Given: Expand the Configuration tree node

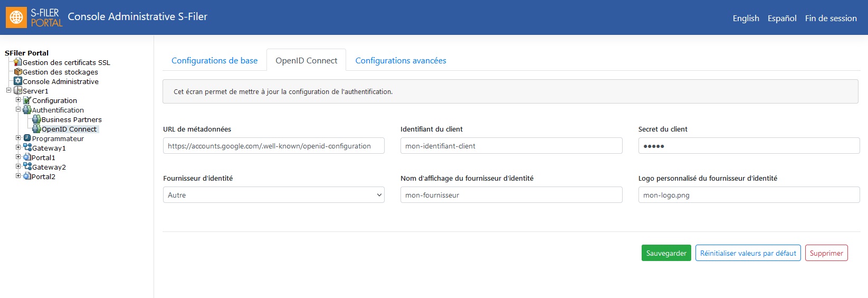Looking at the screenshot, I should [x=18, y=100].
